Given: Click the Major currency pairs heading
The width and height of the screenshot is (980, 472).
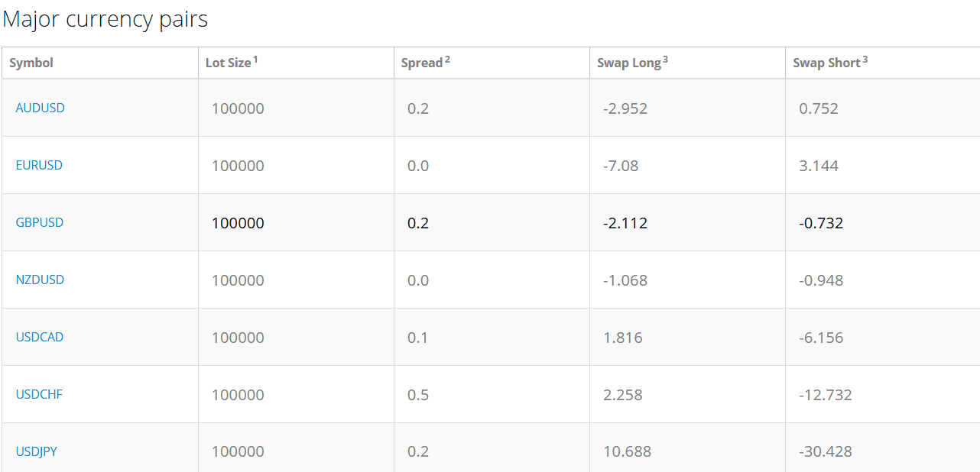Looking at the screenshot, I should point(105,19).
